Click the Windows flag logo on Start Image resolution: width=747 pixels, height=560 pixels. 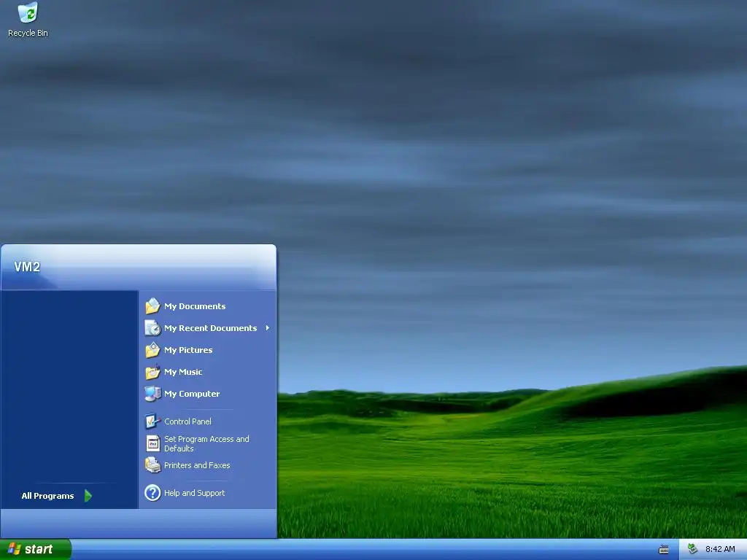15,549
